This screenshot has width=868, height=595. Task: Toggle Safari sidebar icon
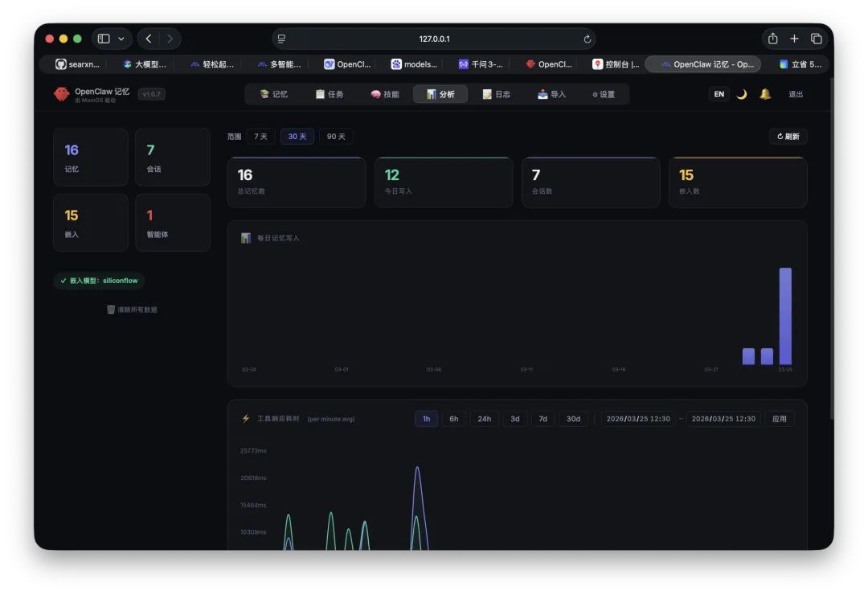coord(104,39)
